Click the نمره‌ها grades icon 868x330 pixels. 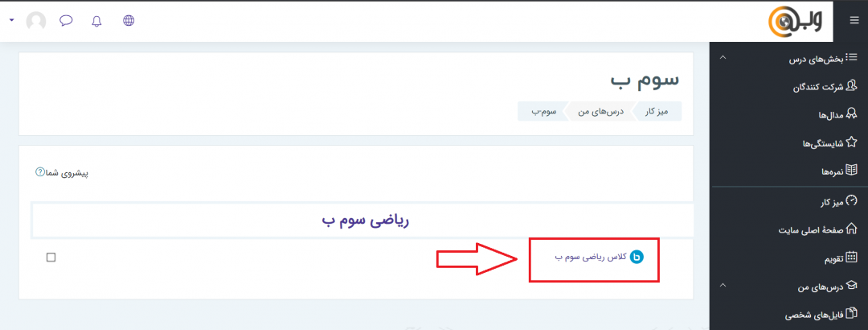(x=852, y=171)
